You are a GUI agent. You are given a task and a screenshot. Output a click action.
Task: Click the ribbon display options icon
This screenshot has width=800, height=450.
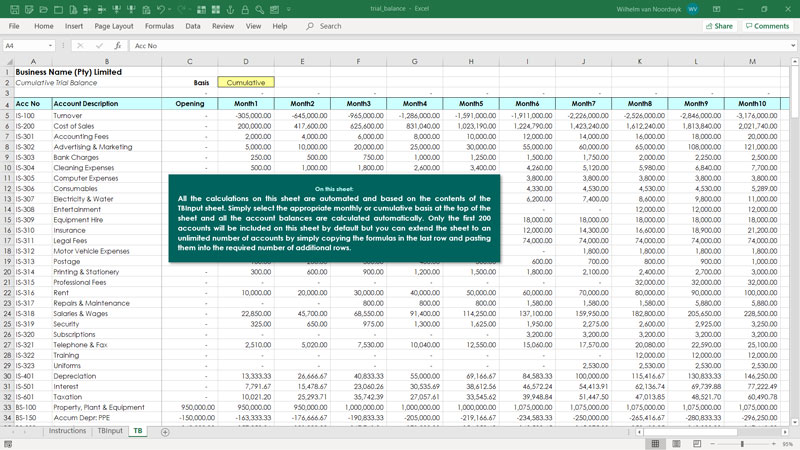[716, 9]
